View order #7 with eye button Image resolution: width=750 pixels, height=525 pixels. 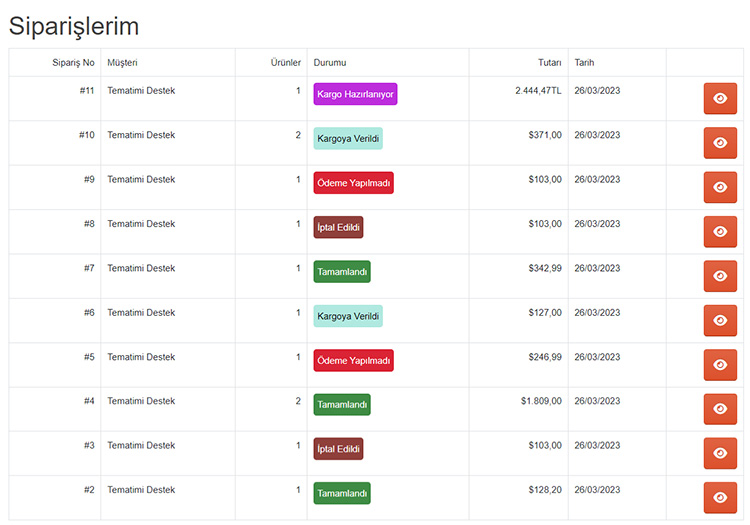click(720, 276)
